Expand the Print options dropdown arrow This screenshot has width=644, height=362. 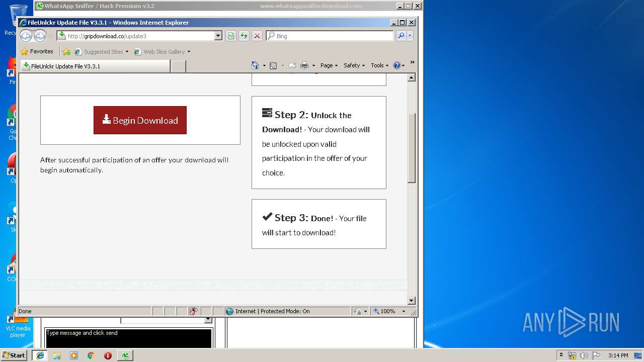click(313, 65)
